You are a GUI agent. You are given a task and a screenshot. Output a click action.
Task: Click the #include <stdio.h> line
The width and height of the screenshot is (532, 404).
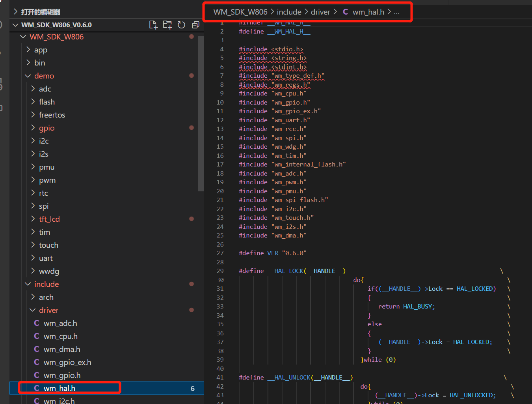[271, 49]
